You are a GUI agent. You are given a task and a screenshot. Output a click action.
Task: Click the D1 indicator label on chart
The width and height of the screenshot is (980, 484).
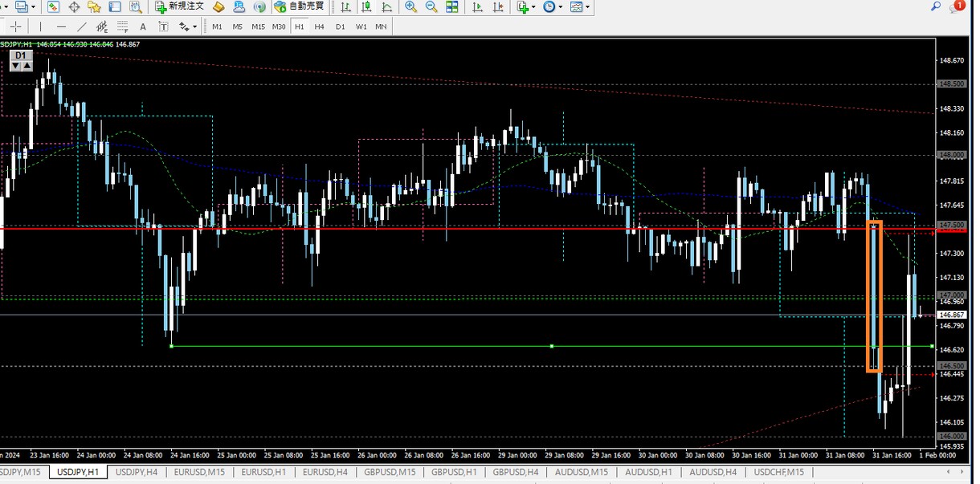21,55
